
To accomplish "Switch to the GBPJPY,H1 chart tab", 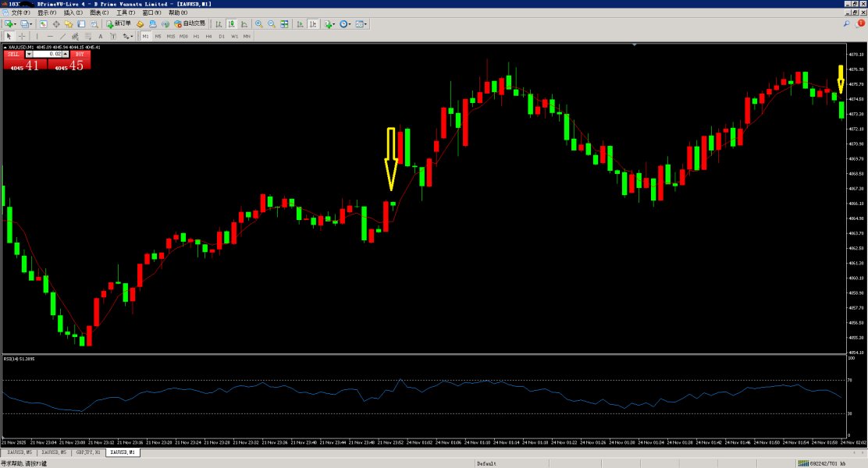I will click(x=87, y=452).
